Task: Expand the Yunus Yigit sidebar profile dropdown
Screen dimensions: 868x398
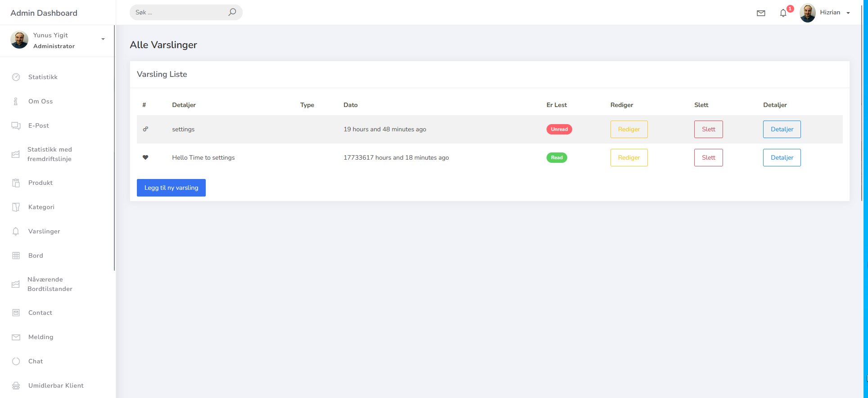Action: (103, 39)
